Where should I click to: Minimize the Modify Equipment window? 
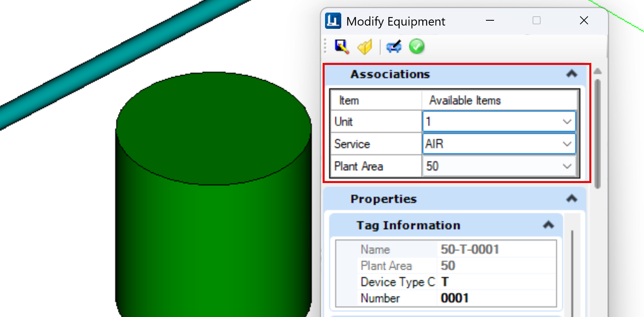click(x=490, y=20)
